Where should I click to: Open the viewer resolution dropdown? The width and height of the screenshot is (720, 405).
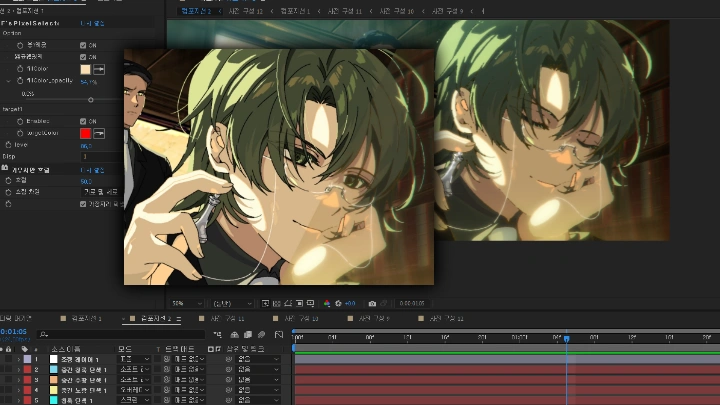click(x=232, y=304)
